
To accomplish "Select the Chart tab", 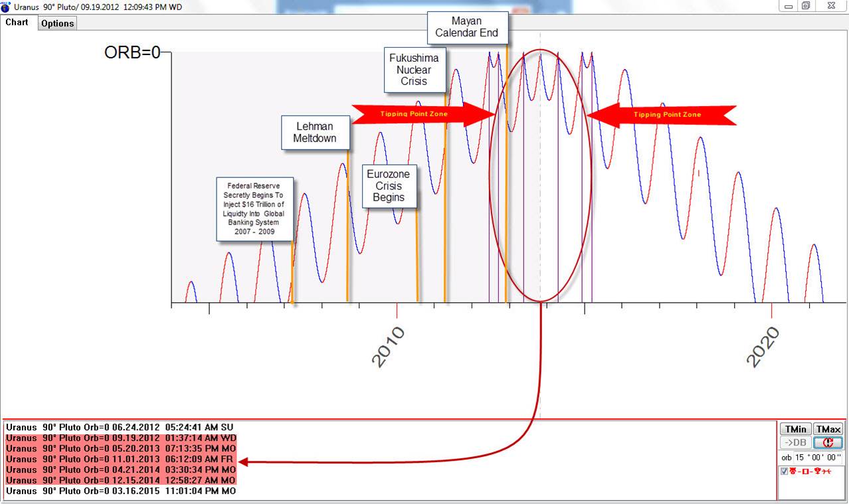I will pyautogui.click(x=17, y=23).
